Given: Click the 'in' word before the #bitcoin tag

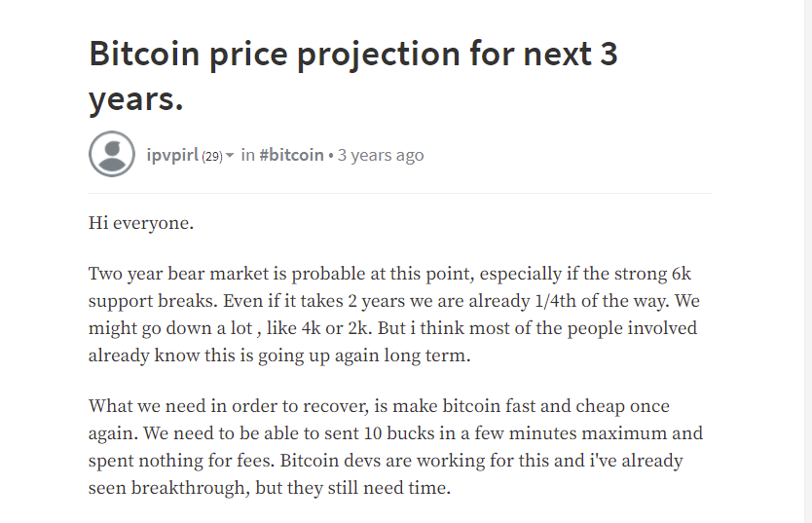Looking at the screenshot, I should point(247,155).
